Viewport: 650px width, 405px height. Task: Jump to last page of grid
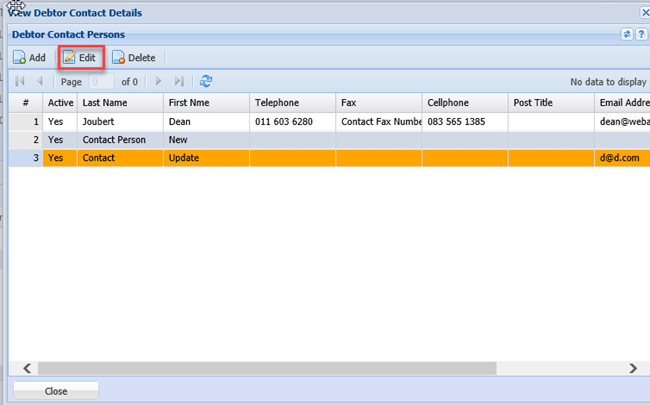(179, 81)
